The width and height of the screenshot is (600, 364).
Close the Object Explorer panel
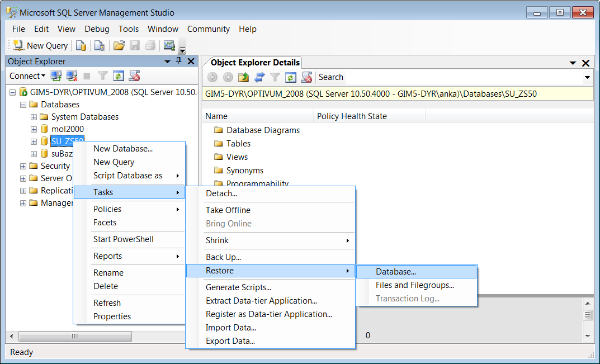tap(191, 61)
